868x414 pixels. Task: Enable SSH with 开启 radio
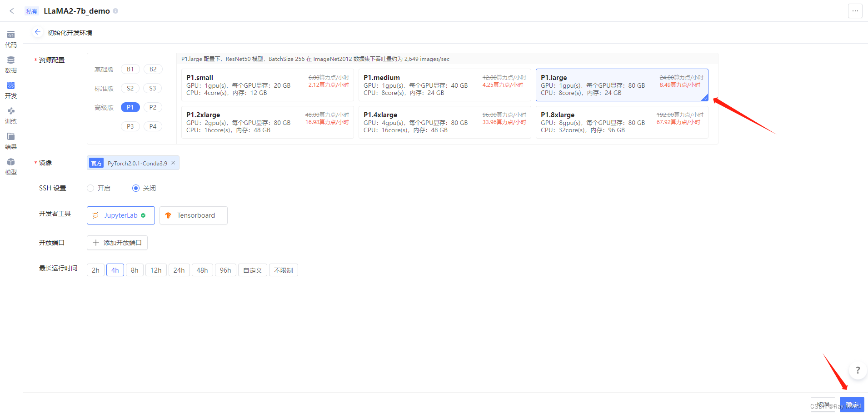(90, 188)
